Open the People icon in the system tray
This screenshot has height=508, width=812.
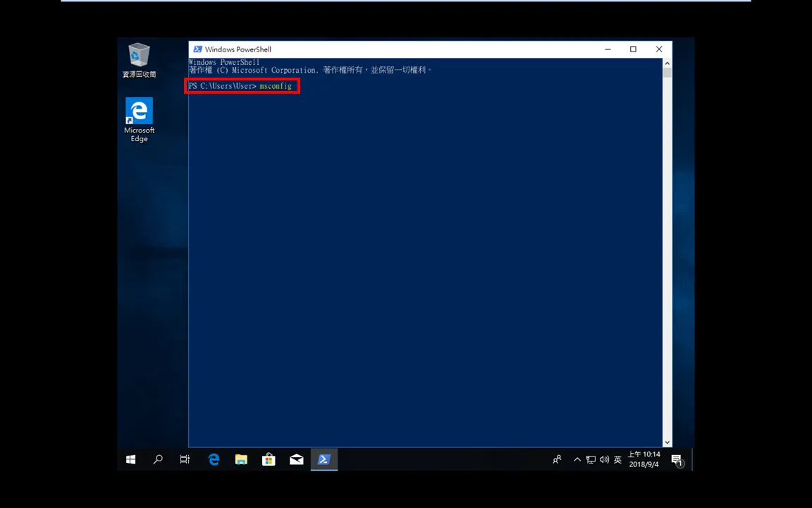pos(558,459)
